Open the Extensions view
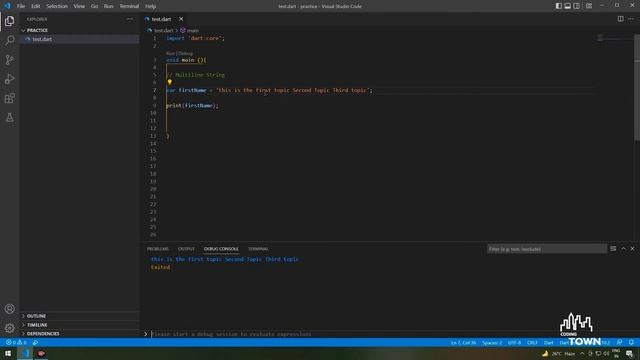640x360 pixels. tap(9, 98)
